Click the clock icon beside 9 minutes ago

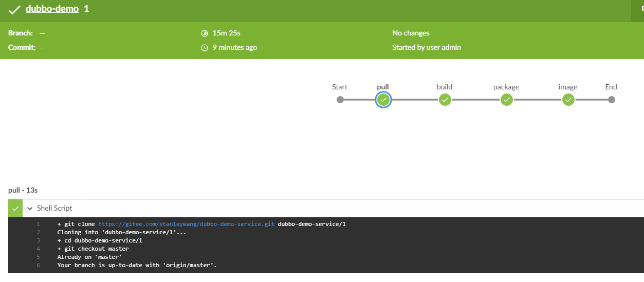pos(205,48)
